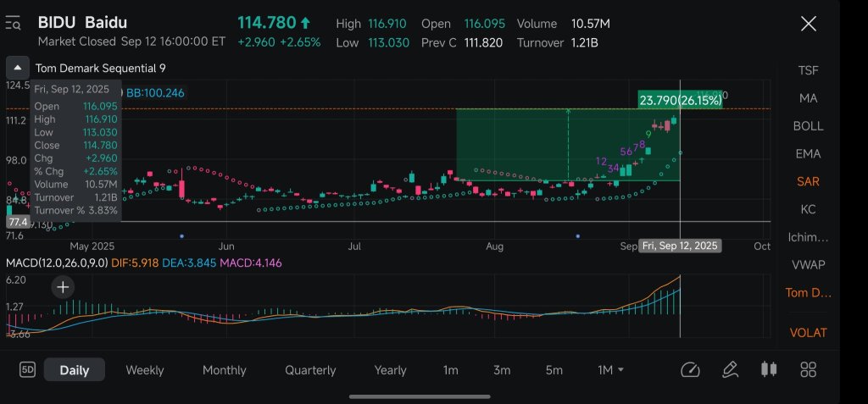Click the MACD(12.0,26.0,9.0) indicator label
Screen dimensions: 868x404
[x=57, y=263]
